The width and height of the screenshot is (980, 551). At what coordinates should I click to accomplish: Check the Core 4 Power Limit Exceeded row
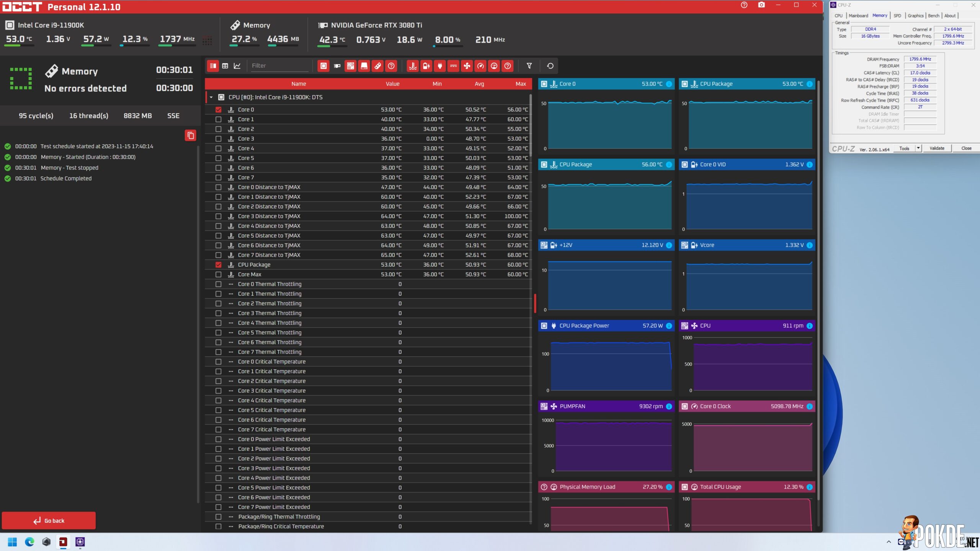point(218,478)
